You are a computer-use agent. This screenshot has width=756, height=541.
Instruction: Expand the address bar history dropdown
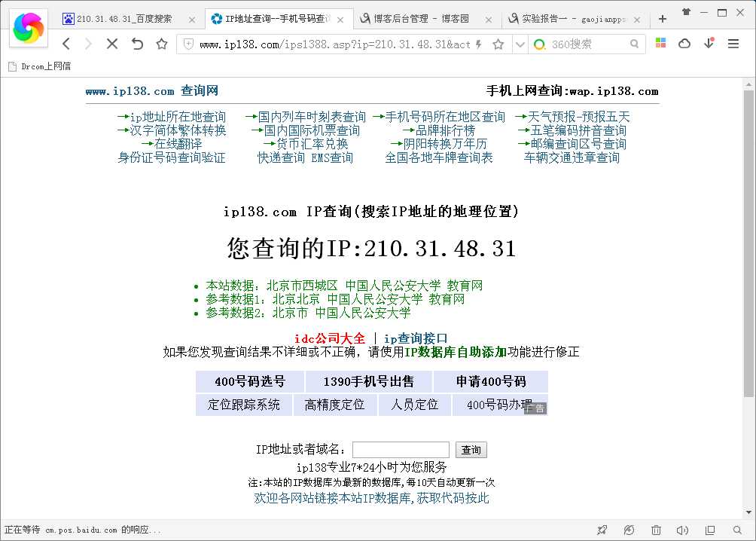pos(520,44)
